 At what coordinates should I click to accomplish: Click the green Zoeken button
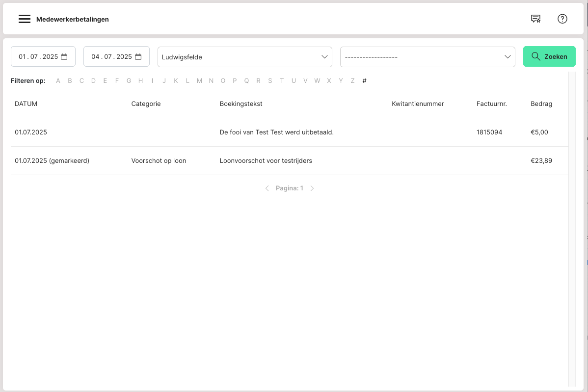[x=549, y=56]
